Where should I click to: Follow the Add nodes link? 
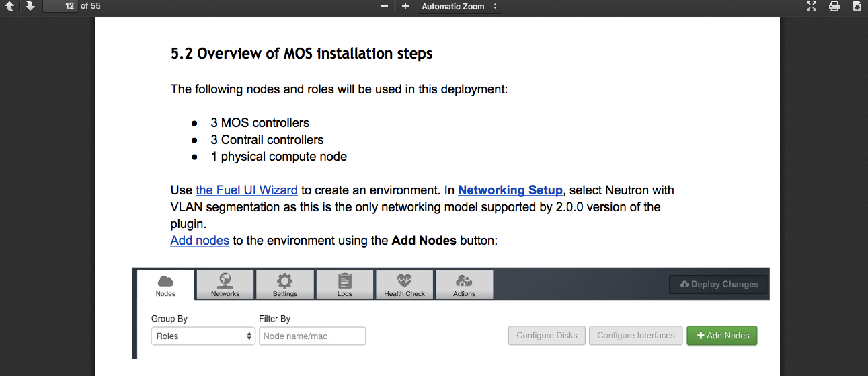pos(200,241)
